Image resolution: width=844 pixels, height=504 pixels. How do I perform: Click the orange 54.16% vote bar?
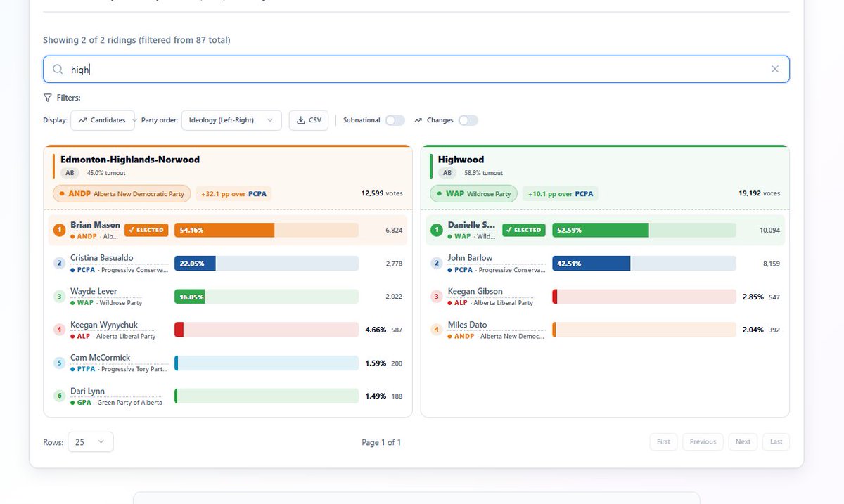224,230
